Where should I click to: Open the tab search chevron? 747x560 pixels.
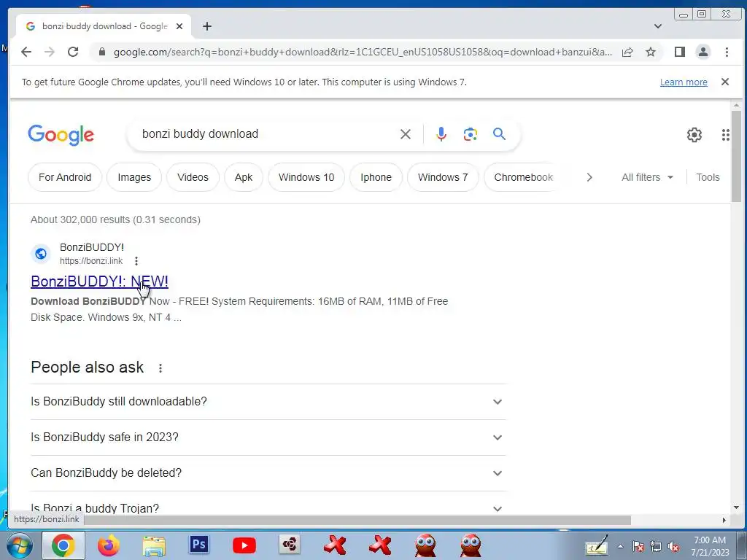[x=658, y=26]
